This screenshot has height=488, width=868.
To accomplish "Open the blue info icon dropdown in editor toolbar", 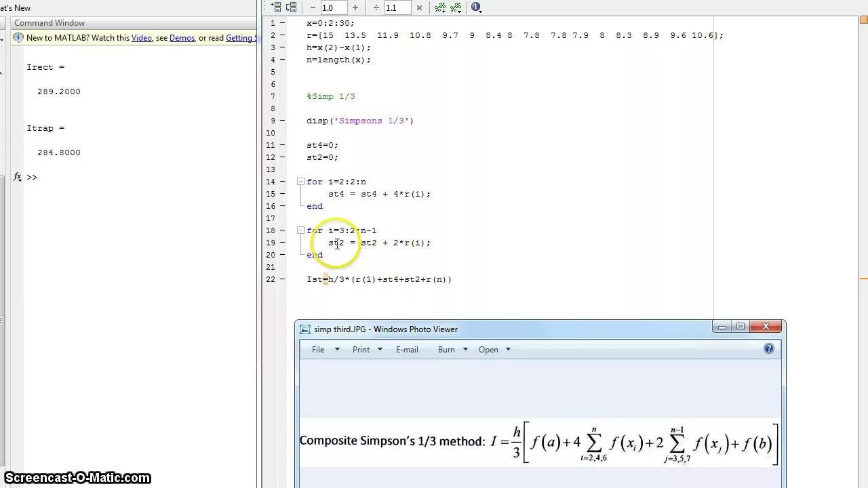I will pos(476,7).
